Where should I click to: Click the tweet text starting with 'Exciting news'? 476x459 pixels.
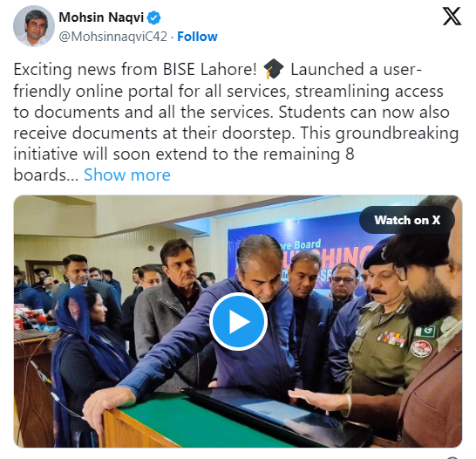point(236,122)
